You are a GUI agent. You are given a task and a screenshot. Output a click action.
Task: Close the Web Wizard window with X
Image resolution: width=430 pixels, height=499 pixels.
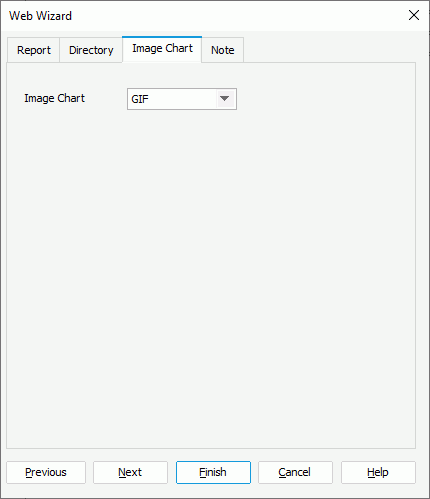coord(414,15)
